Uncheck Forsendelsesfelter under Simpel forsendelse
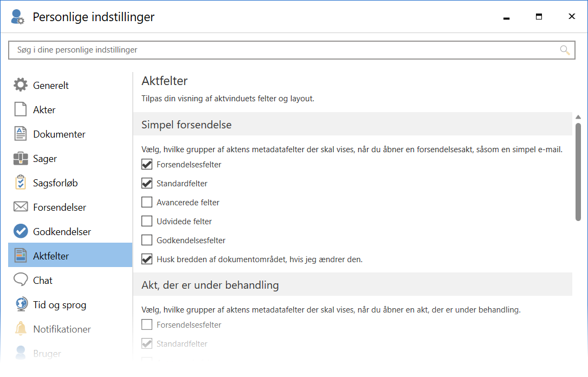This screenshot has width=588, height=377. click(147, 165)
